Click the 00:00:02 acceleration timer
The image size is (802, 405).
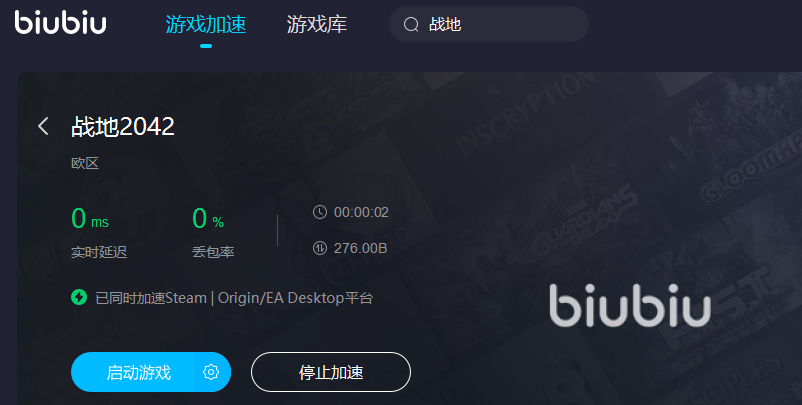pyautogui.click(x=361, y=212)
